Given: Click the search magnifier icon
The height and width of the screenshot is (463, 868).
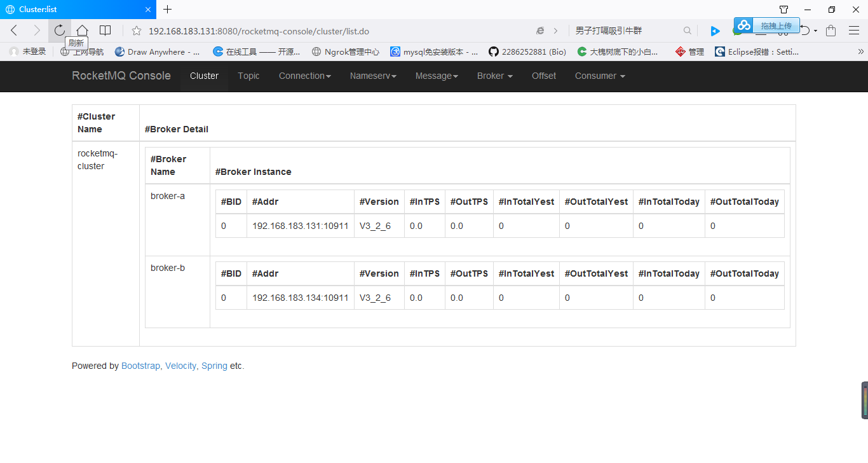Looking at the screenshot, I should tap(688, 31).
